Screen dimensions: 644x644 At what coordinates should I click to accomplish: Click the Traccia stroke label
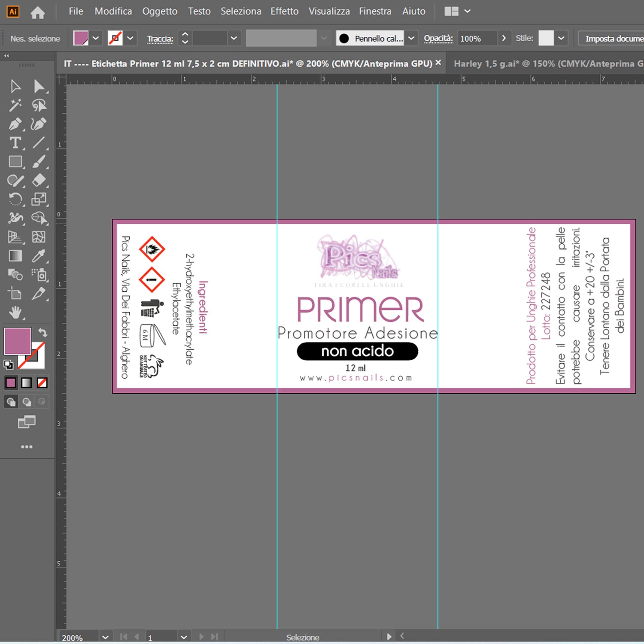click(160, 39)
